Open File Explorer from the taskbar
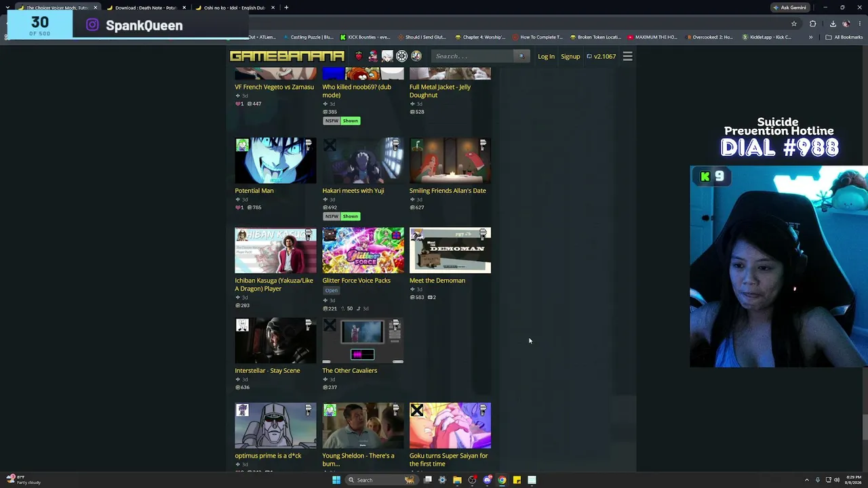Viewport: 868px width, 488px height. [457, 480]
